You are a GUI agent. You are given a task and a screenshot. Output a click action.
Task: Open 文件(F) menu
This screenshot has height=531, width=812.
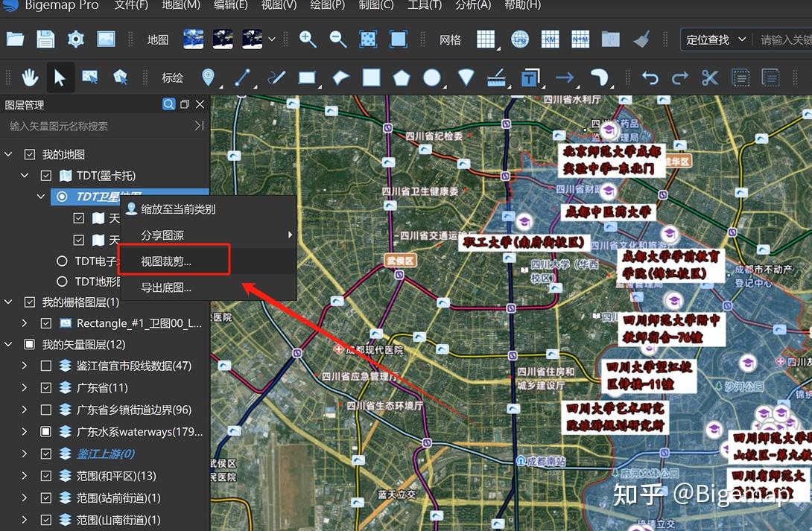tap(131, 5)
